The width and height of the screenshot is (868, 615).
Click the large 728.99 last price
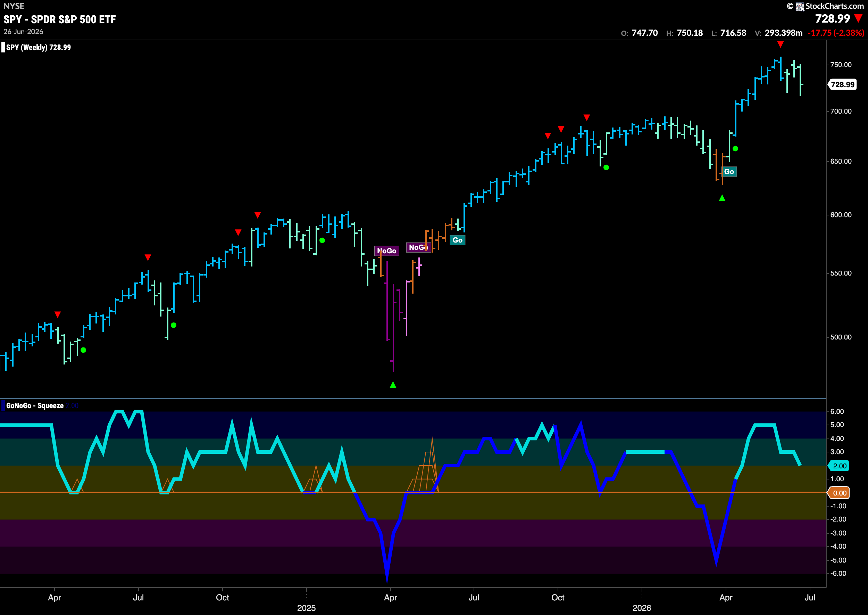[x=833, y=18]
